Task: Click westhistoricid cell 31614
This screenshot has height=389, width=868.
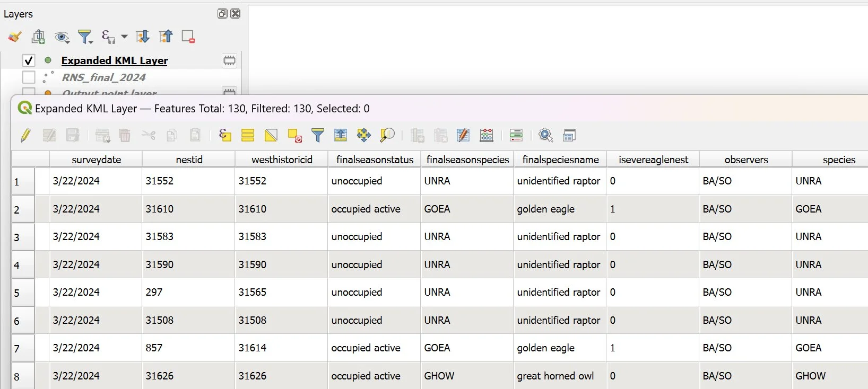Action: point(281,348)
